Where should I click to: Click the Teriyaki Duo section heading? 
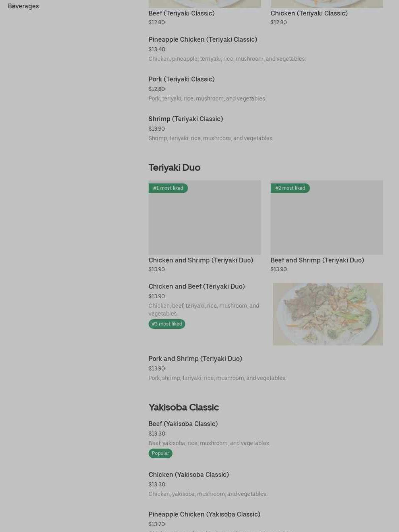(x=174, y=167)
